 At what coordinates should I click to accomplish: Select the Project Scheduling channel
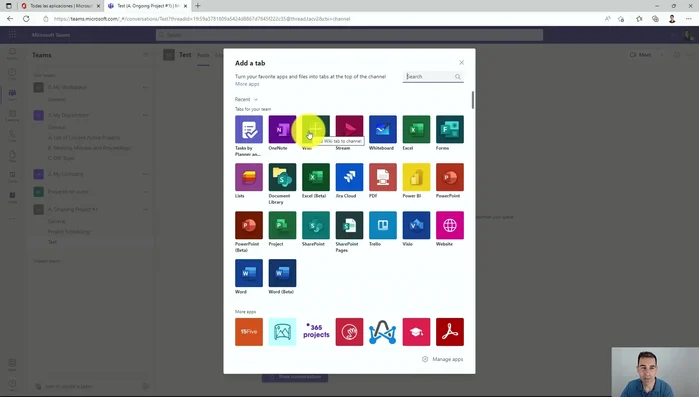[x=69, y=232]
